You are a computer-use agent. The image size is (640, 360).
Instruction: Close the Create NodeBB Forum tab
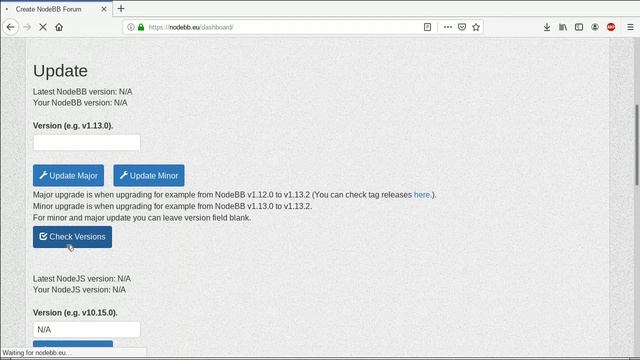[104, 9]
